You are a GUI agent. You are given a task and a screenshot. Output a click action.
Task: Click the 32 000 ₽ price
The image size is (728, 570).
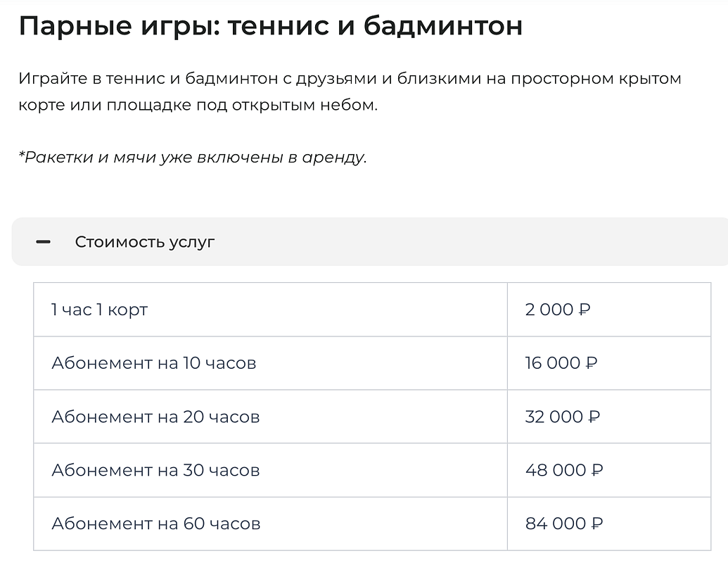click(x=563, y=417)
